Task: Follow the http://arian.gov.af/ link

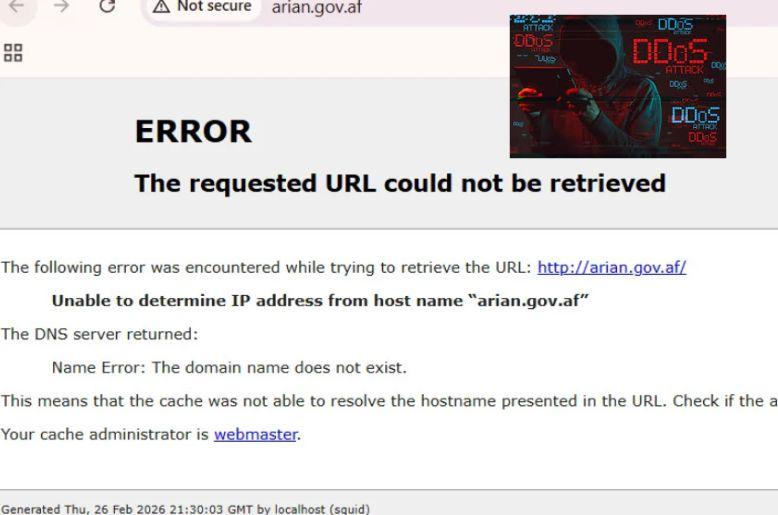Action: click(612, 267)
